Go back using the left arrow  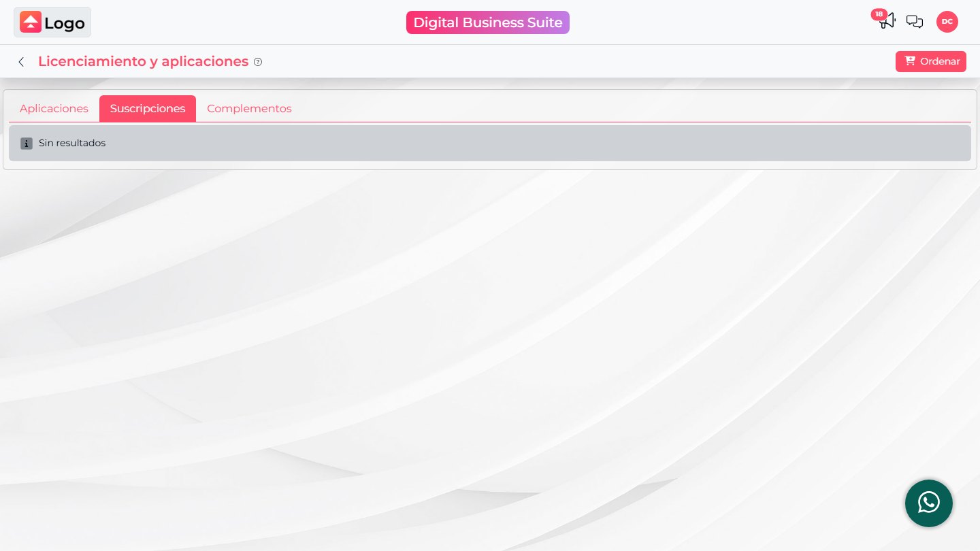21,62
